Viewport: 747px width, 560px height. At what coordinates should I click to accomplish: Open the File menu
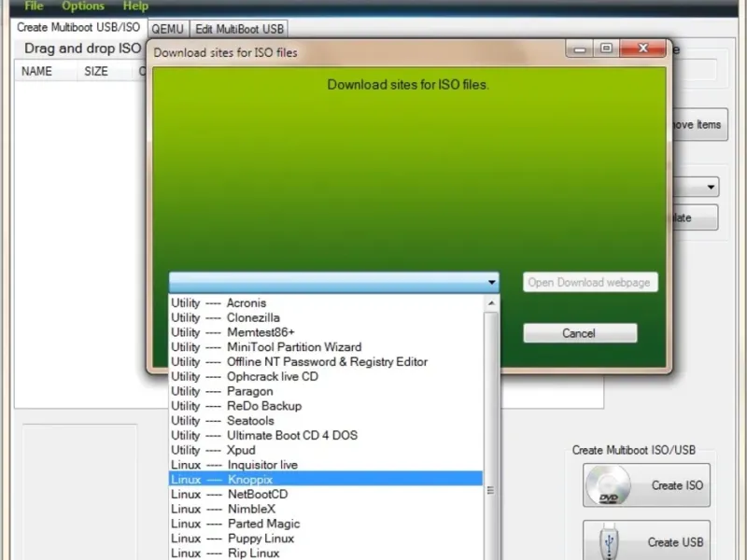point(34,7)
